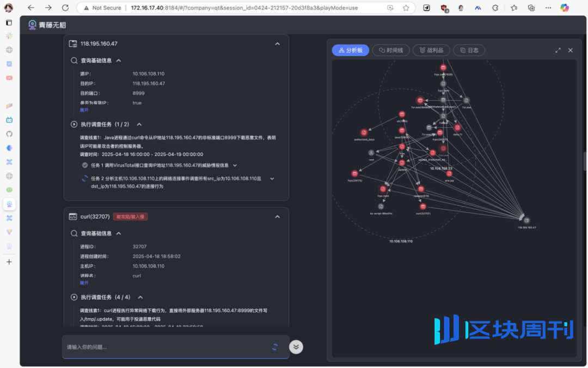This screenshot has width=588, height=368.
Task: Click the scroll-to-bottom double chevron button
Action: pos(296,347)
